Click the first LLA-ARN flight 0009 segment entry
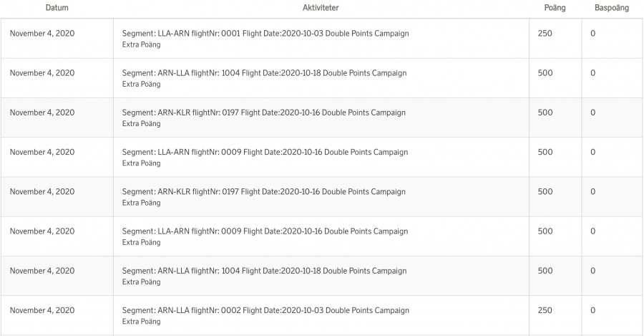The image size is (644, 336). pos(265,153)
